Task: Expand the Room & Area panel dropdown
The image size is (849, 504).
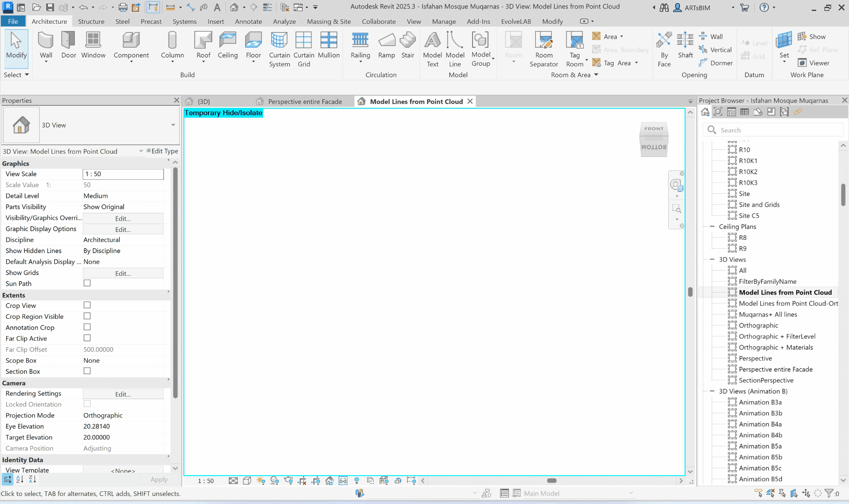Action: 596,75
